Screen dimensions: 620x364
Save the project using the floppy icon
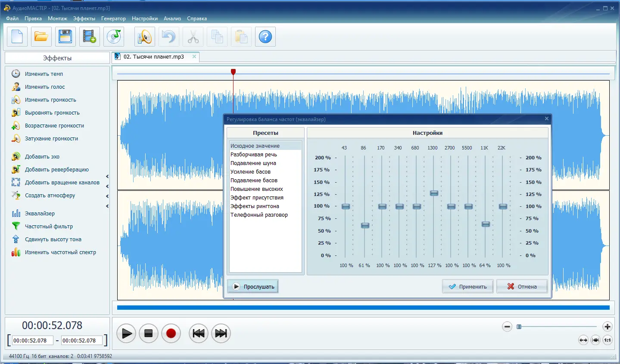(x=65, y=37)
